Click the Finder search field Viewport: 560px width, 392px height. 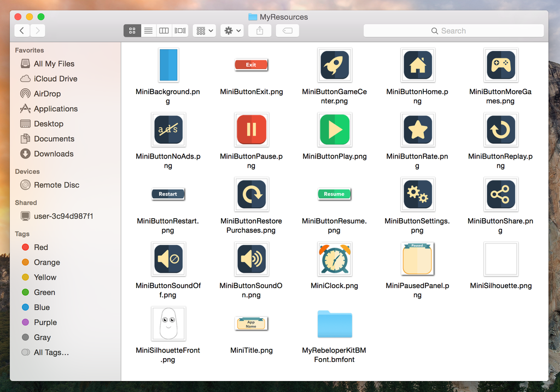(453, 31)
